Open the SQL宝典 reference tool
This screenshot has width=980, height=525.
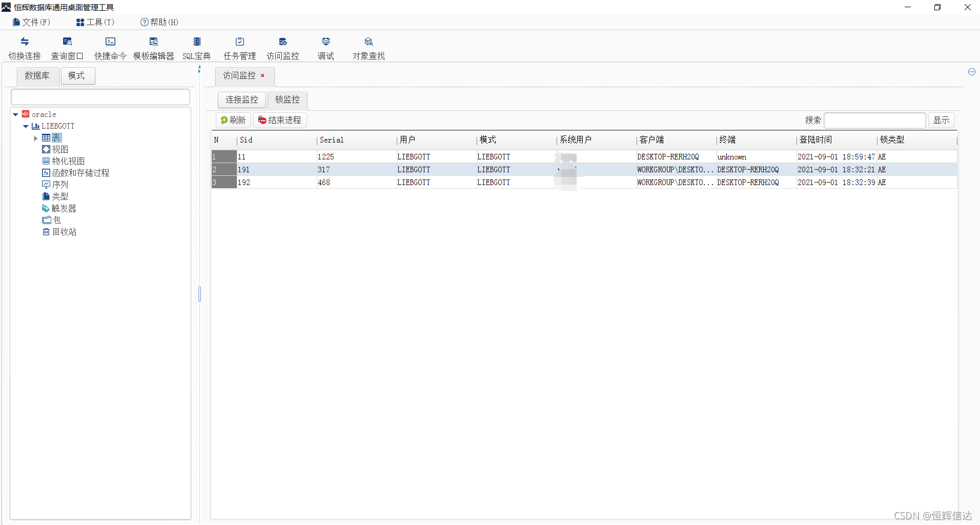point(197,49)
